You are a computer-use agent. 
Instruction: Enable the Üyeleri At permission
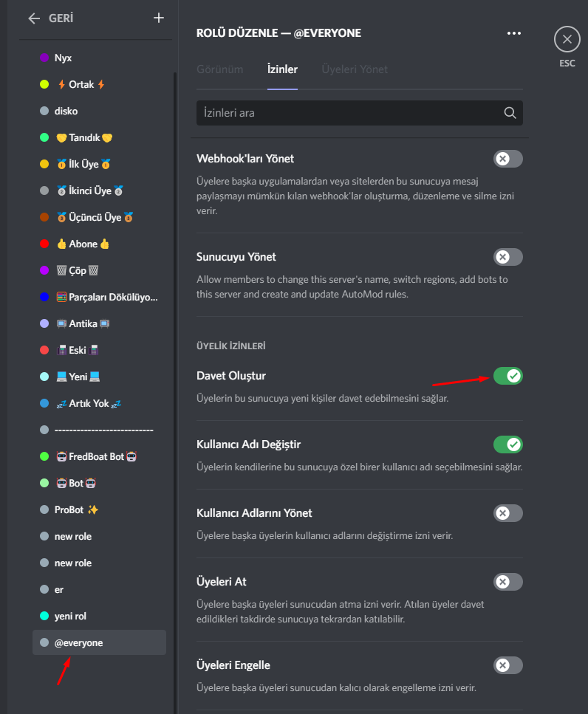tap(507, 582)
